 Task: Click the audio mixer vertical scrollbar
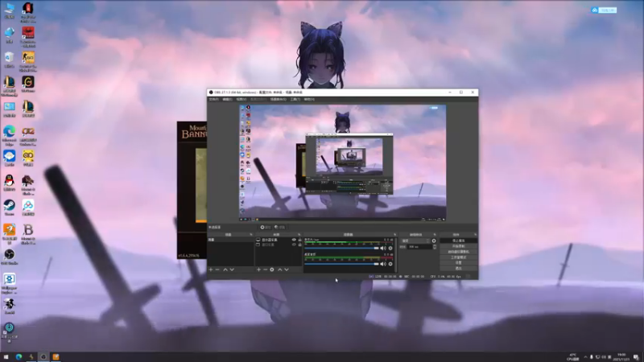pos(395,254)
